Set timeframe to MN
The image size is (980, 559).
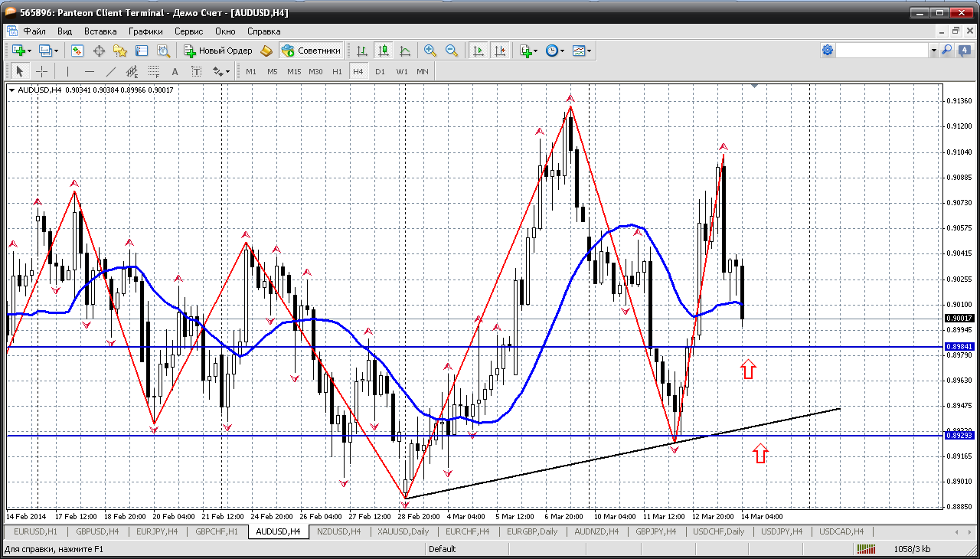[423, 71]
